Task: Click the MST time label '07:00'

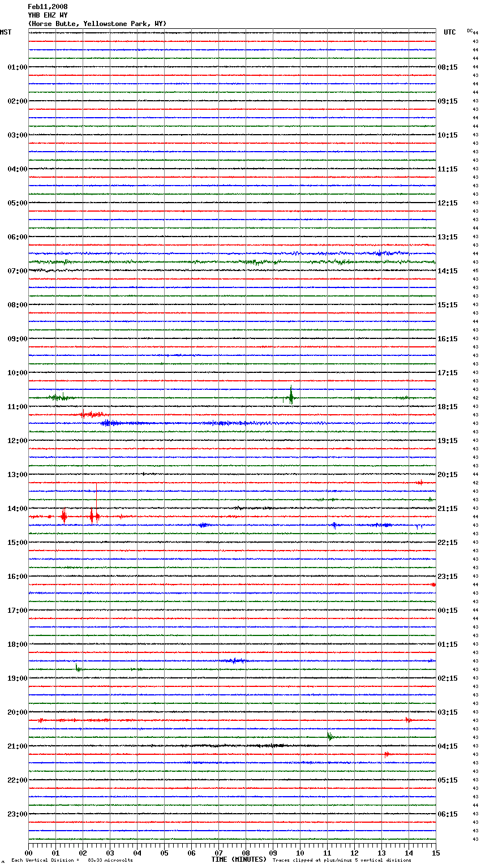Action: point(18,271)
